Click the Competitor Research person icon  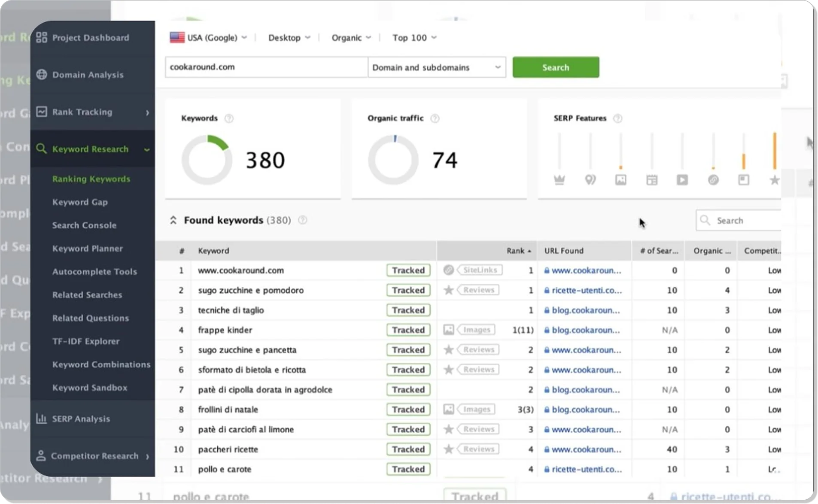(x=41, y=456)
